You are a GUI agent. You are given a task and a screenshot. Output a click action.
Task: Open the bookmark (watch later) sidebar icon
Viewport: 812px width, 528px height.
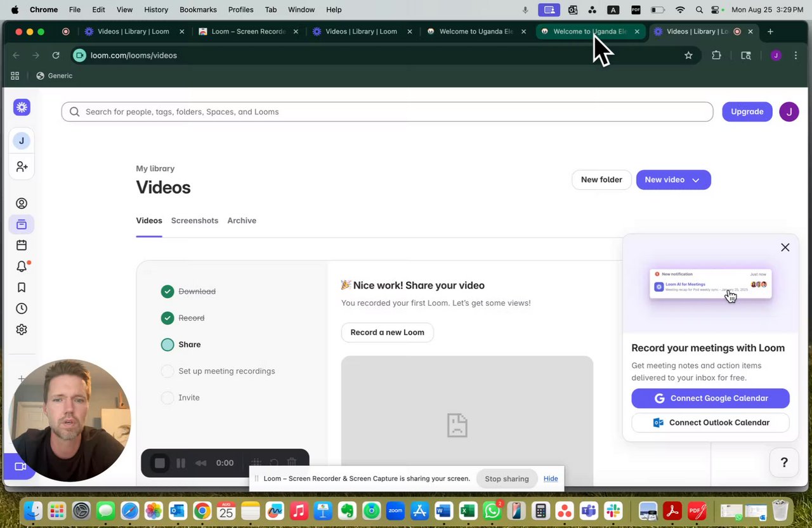pyautogui.click(x=22, y=287)
